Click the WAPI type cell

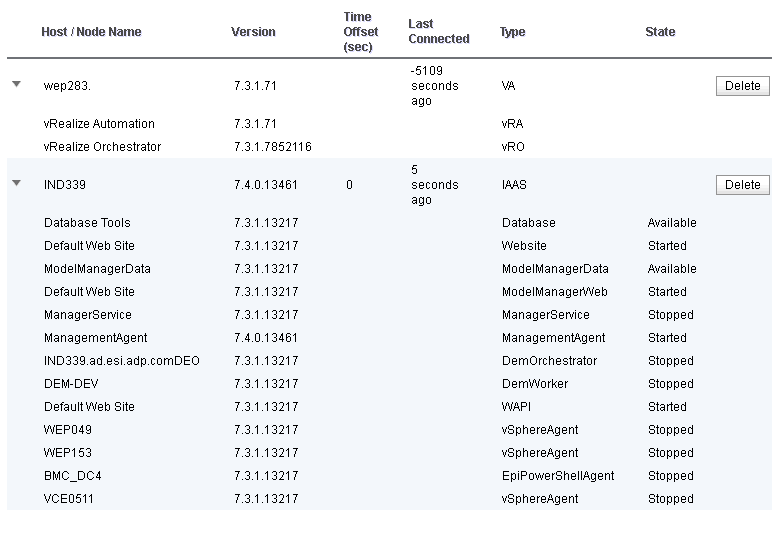click(516, 407)
